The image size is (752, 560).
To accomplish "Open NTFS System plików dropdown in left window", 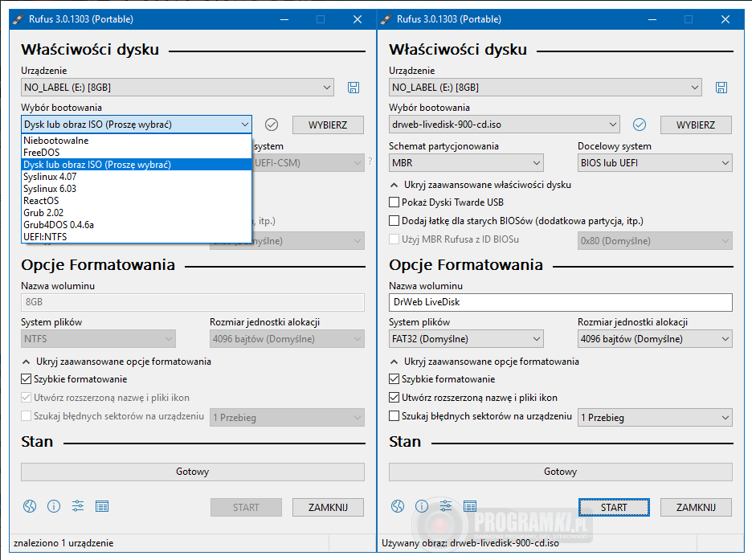I will pyautogui.click(x=98, y=339).
